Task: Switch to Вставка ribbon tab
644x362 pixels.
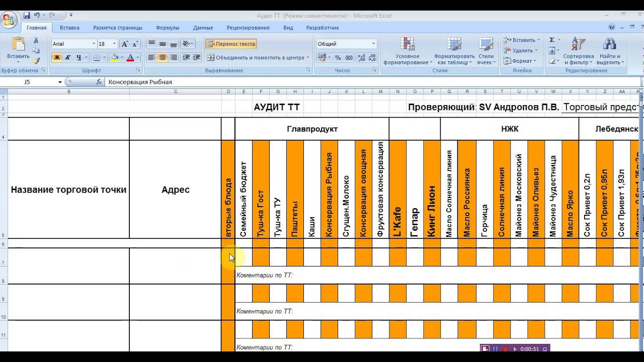Action: [69, 28]
